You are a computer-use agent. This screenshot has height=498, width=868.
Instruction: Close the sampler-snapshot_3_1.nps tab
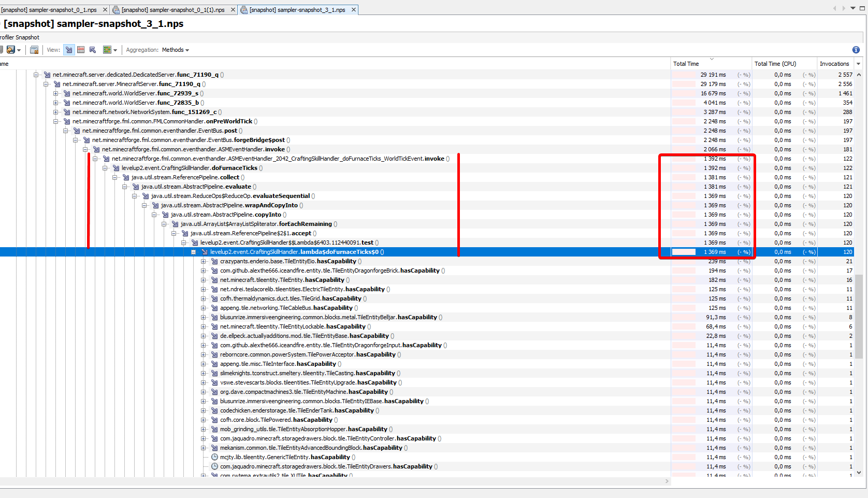354,10
